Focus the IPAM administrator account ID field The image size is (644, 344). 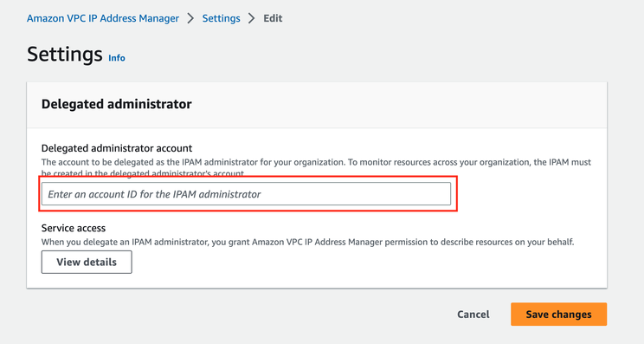[x=246, y=194]
